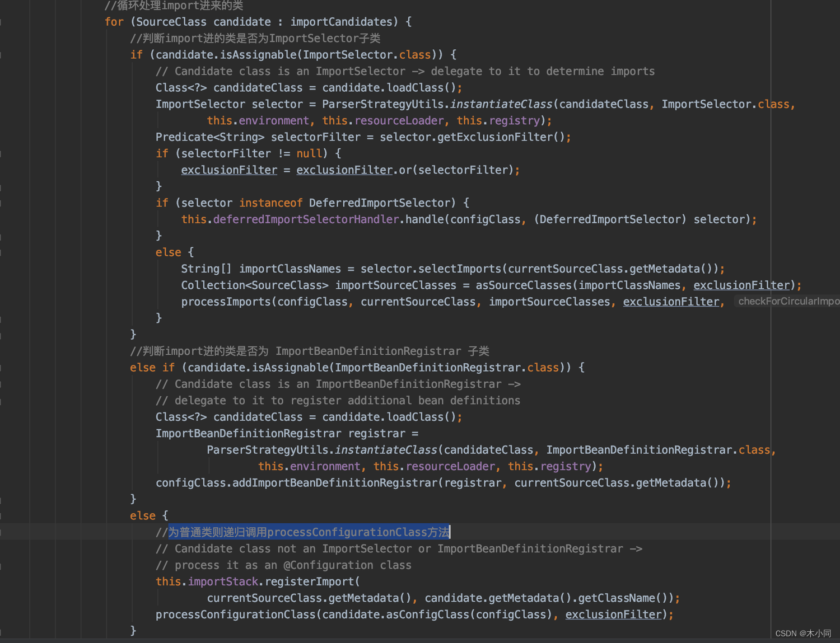
Task: Click comment 'delegate to it to register additional bean definitions'
Action: tap(347, 401)
